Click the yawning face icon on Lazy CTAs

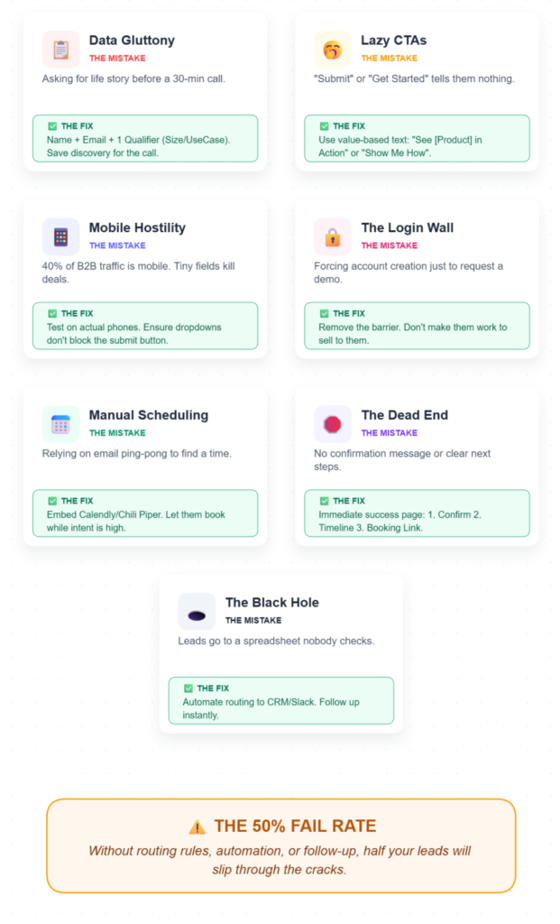(x=333, y=49)
